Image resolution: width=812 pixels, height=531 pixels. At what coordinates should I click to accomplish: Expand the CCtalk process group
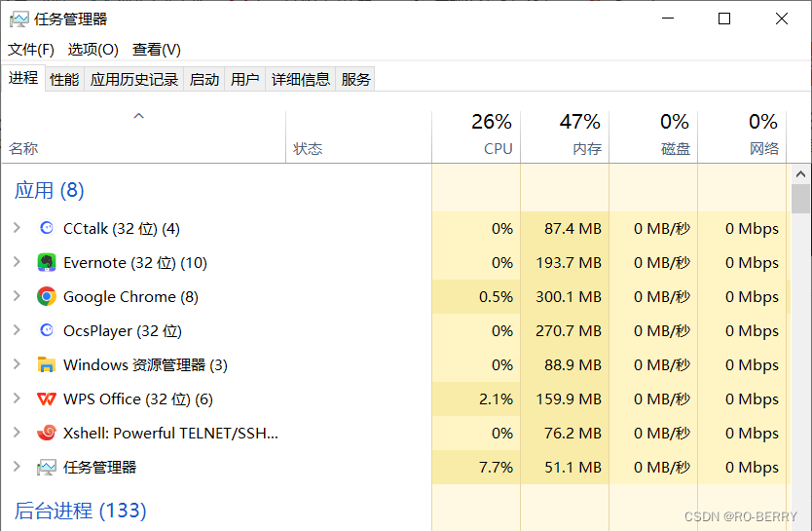coord(17,229)
